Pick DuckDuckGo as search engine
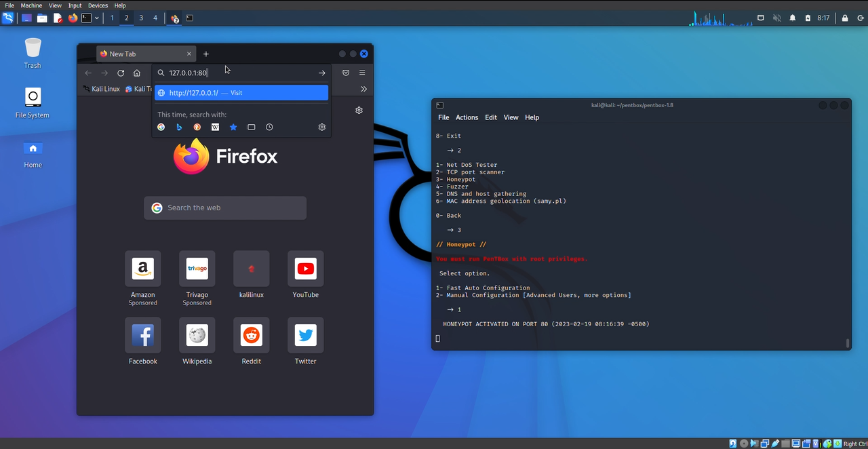 (197, 127)
